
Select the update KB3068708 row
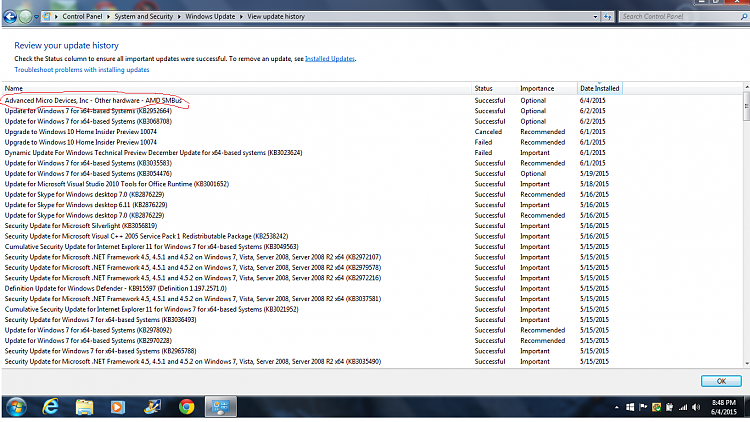click(x=313, y=122)
